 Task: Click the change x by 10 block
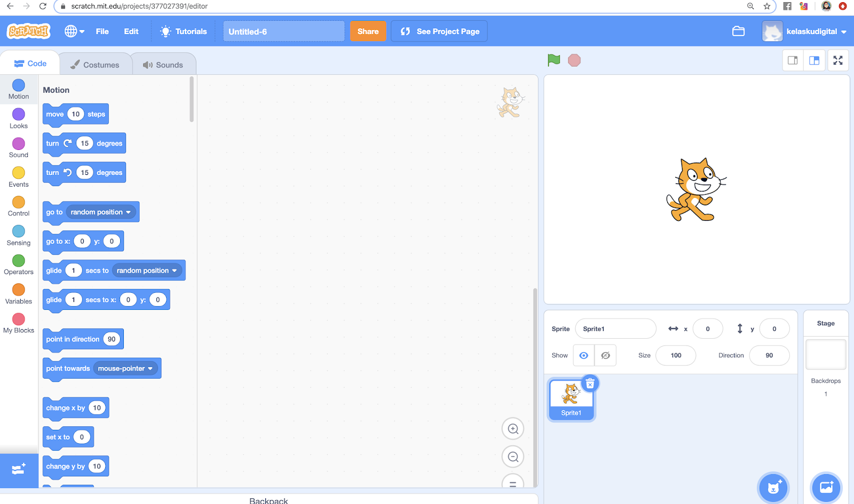76,408
